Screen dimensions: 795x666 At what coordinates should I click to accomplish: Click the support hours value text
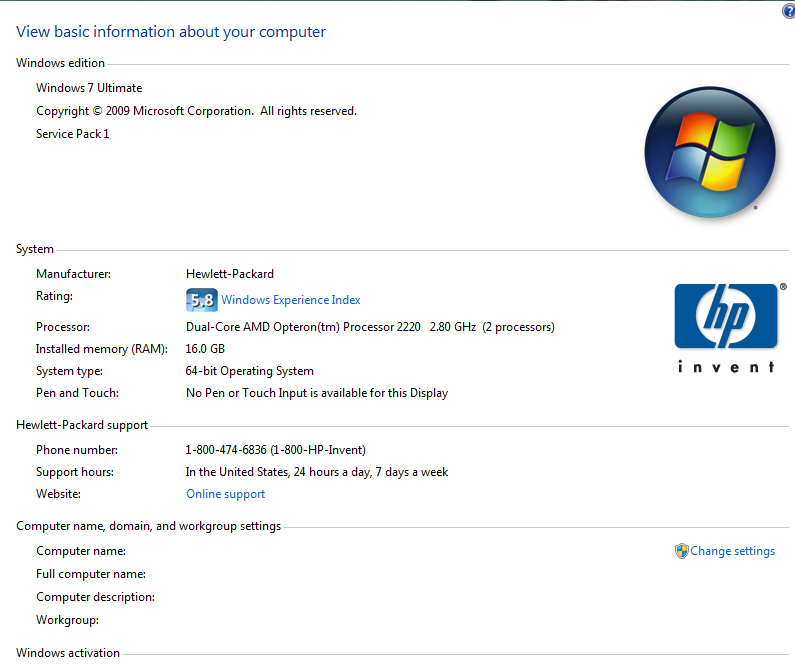coord(317,472)
